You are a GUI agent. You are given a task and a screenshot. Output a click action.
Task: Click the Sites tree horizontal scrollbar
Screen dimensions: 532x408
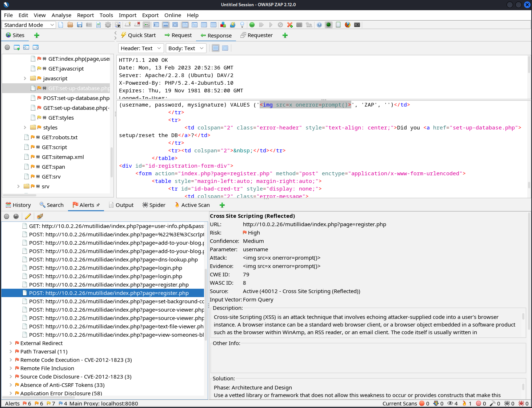click(x=20, y=195)
